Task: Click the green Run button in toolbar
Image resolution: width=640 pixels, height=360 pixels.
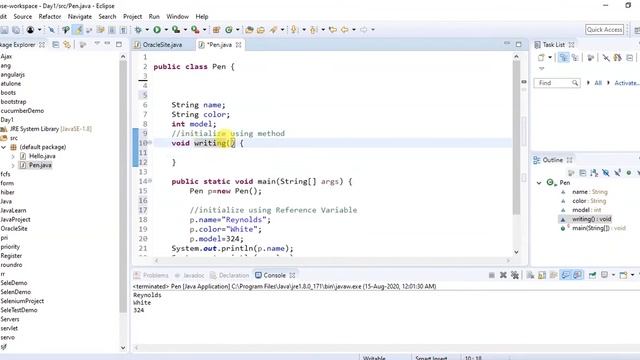Action: coord(157,30)
